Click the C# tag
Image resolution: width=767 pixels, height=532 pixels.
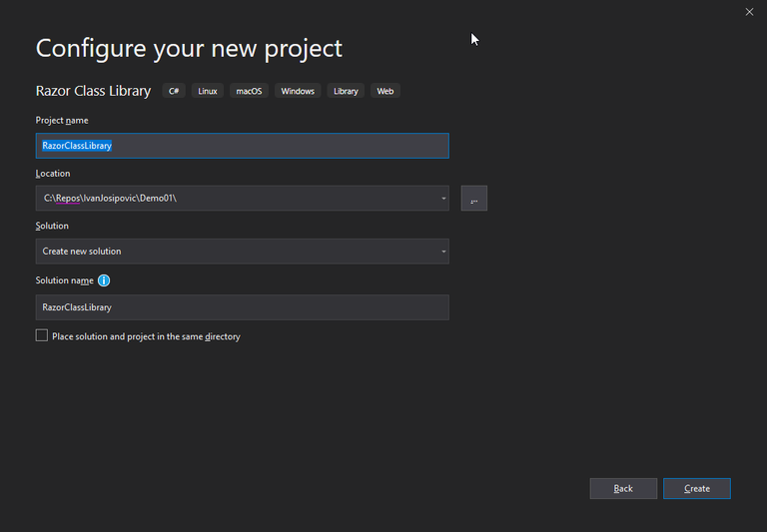[174, 91]
